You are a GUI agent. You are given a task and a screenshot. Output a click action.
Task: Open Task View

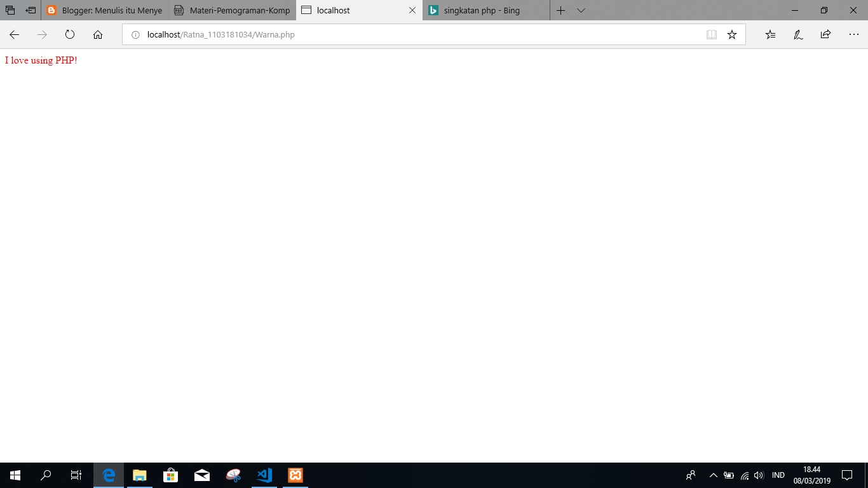pos(76,475)
